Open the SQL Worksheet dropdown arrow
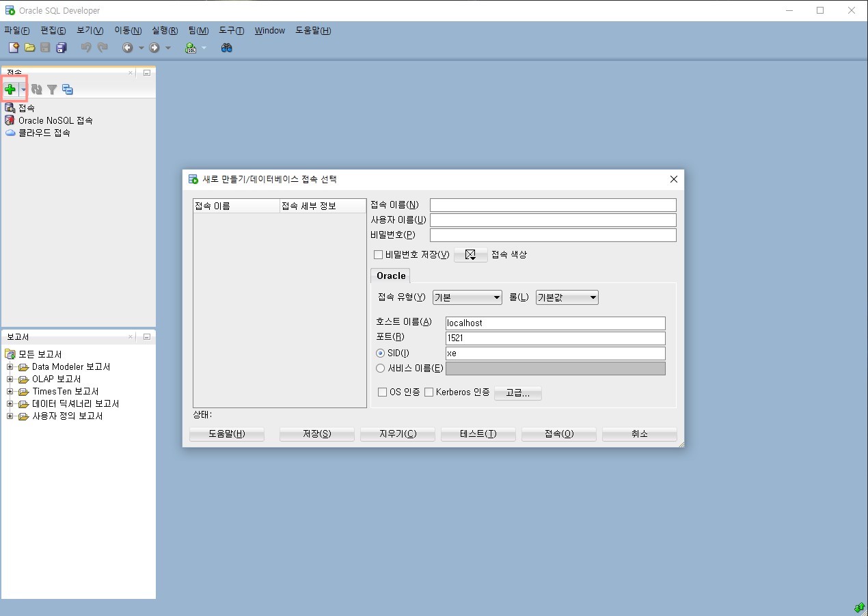 coord(204,48)
